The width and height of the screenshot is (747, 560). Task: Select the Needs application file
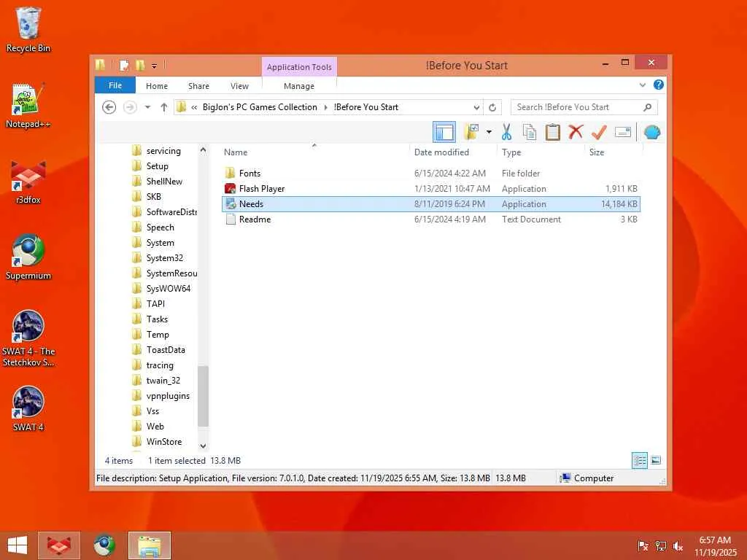point(431,204)
